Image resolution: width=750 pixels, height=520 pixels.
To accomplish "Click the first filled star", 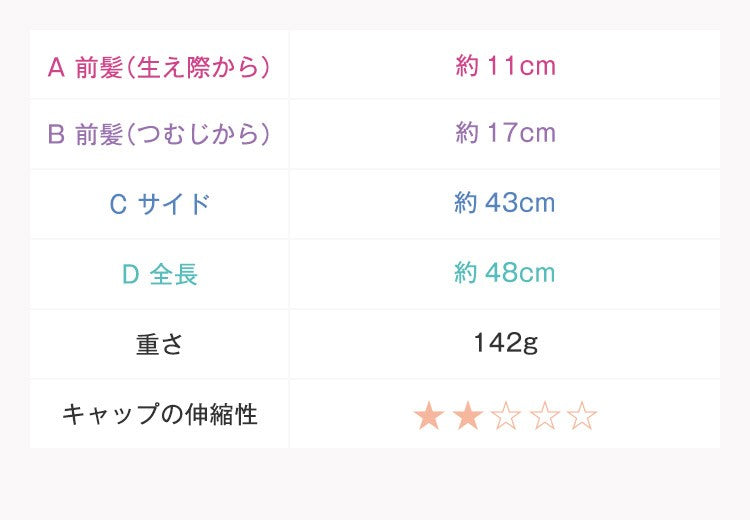I will [x=429, y=416].
